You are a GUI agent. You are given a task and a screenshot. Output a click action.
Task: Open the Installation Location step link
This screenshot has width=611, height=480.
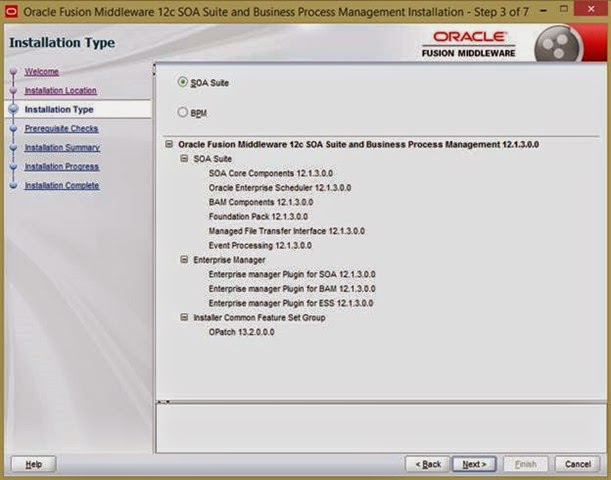tap(60, 90)
